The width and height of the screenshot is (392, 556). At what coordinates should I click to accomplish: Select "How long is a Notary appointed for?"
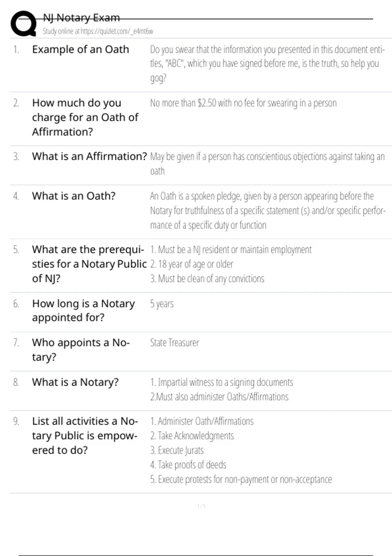tap(83, 310)
